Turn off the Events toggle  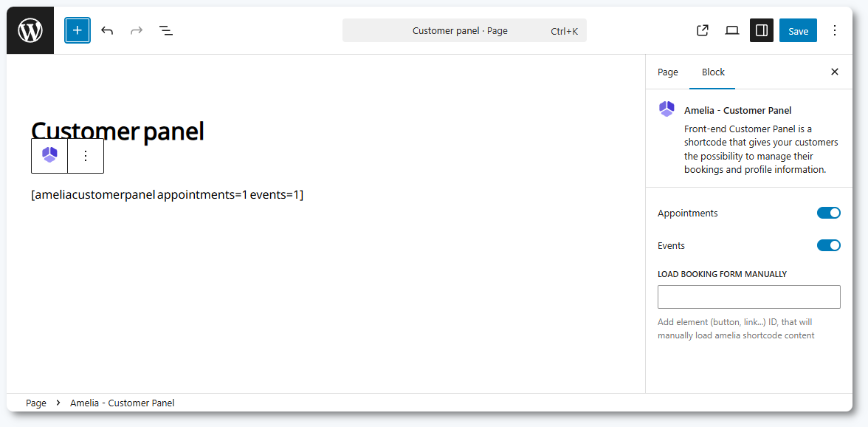tap(828, 246)
